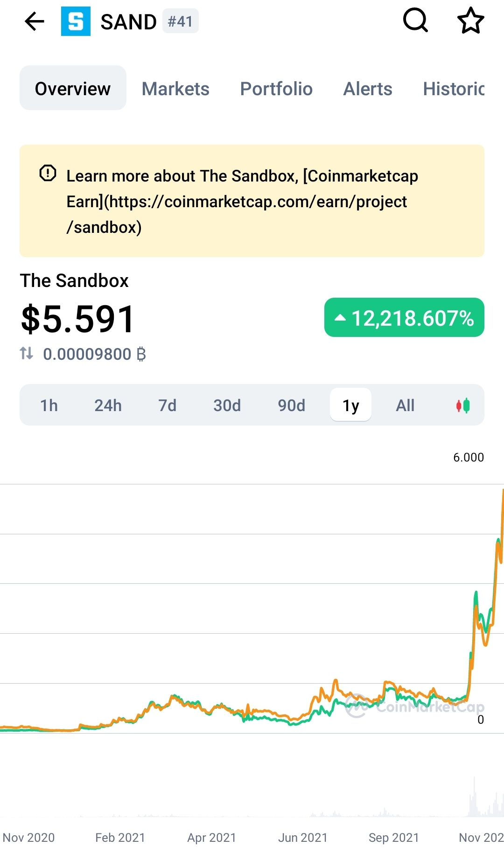
Task: Select the 24h time range
Action: [108, 406]
